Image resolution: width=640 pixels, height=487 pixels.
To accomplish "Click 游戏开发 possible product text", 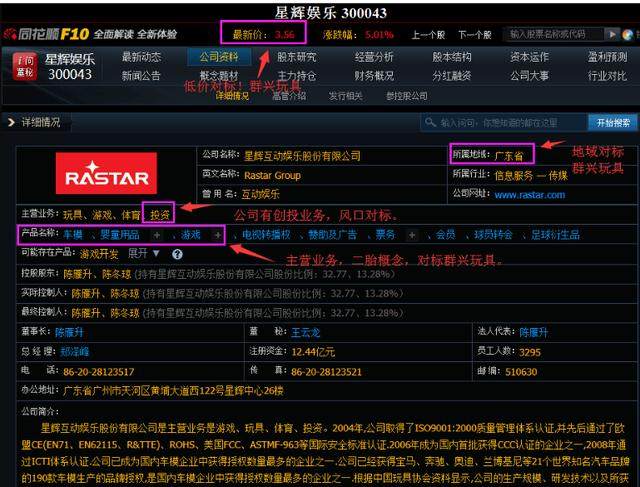I will pos(99,254).
